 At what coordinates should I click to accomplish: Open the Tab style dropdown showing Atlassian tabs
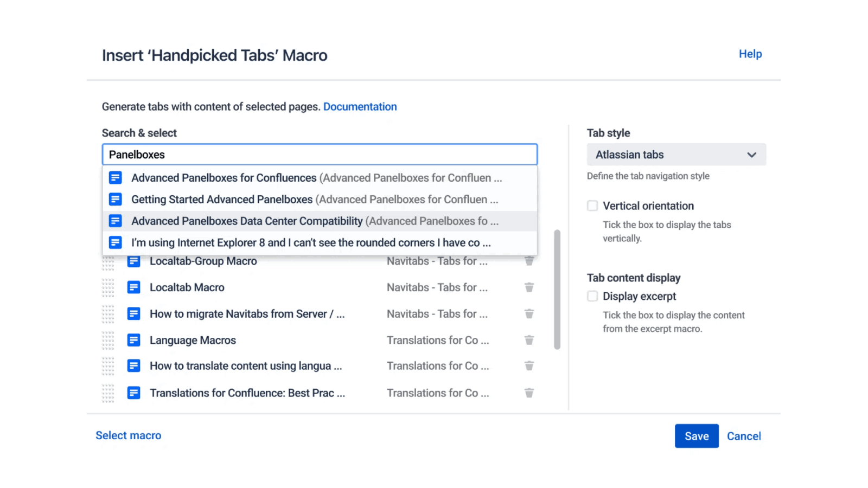click(x=675, y=155)
